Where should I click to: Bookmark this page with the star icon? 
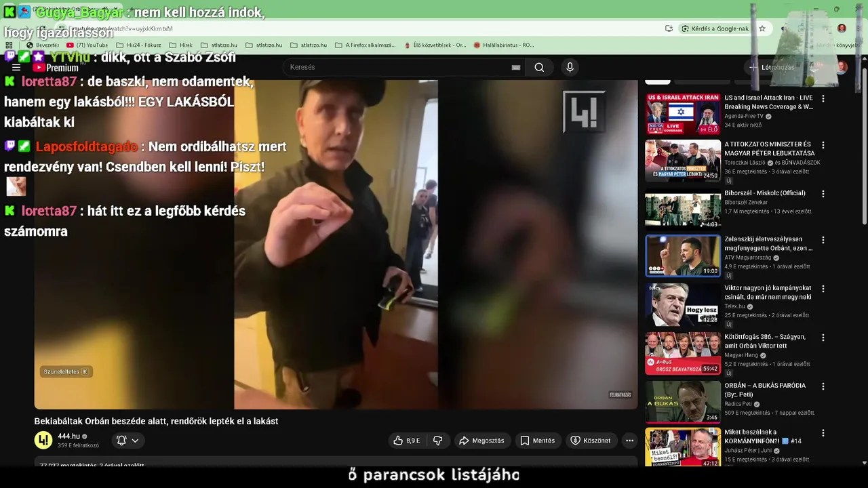click(x=762, y=28)
